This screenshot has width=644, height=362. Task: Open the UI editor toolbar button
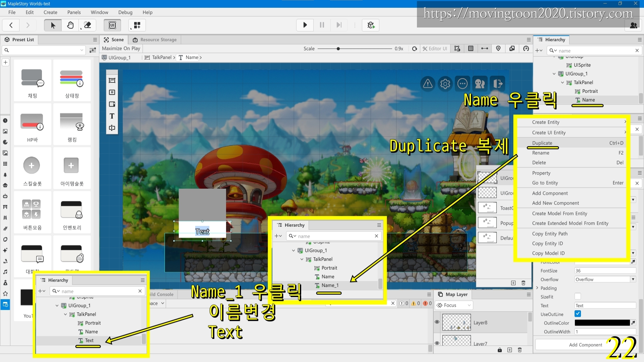point(112,25)
